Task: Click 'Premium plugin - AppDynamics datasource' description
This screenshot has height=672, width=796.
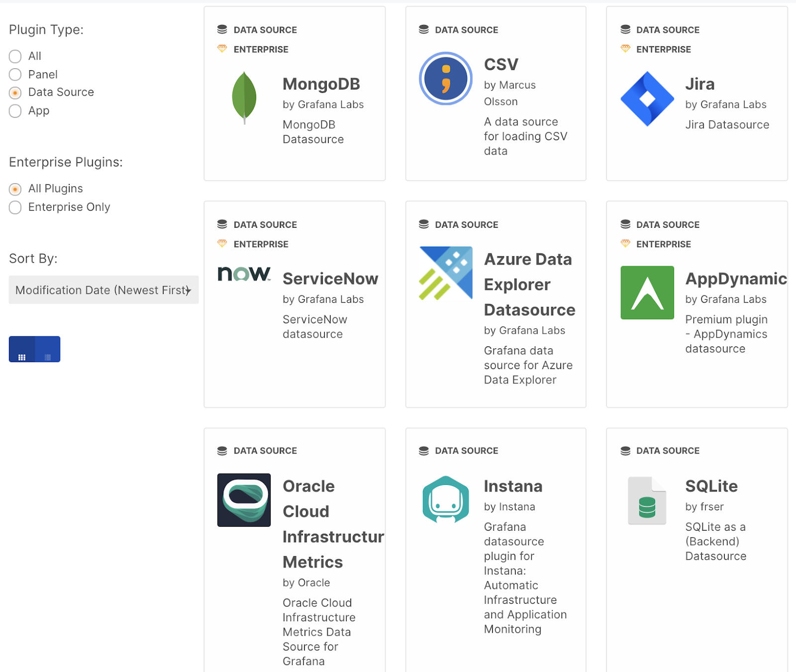Action: (x=726, y=334)
